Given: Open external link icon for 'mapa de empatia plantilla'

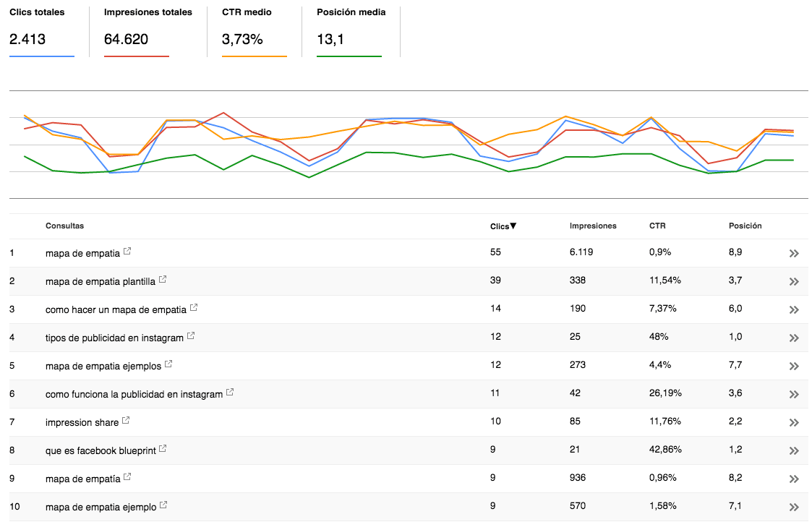Looking at the screenshot, I should click(162, 279).
